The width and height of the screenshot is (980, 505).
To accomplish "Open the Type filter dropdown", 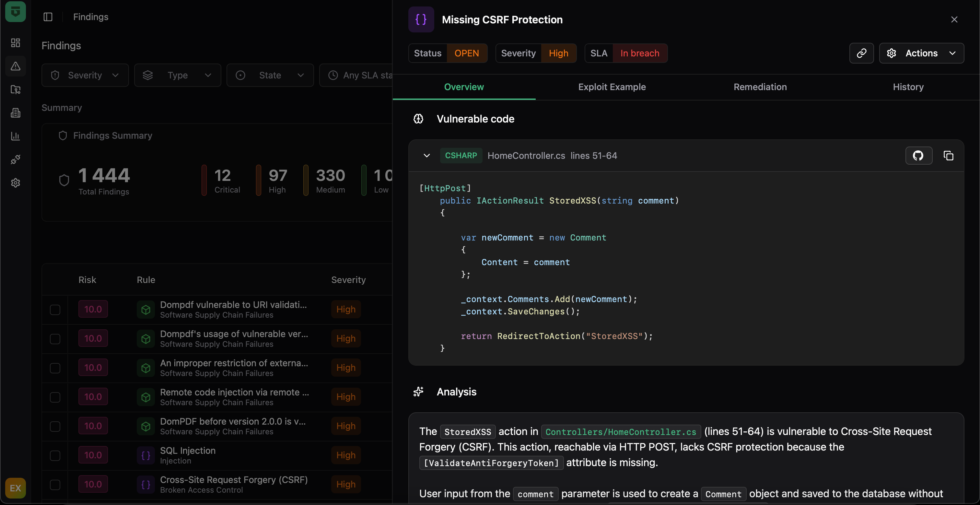I will pyautogui.click(x=177, y=75).
